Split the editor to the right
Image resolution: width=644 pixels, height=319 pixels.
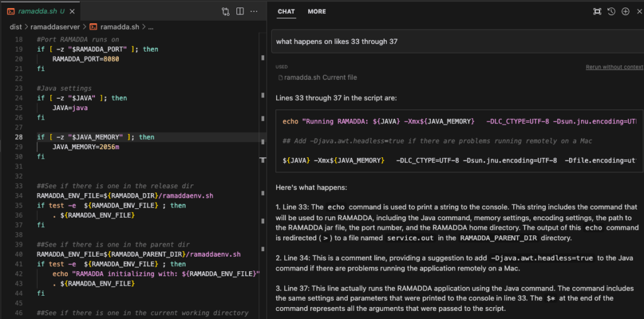(240, 11)
